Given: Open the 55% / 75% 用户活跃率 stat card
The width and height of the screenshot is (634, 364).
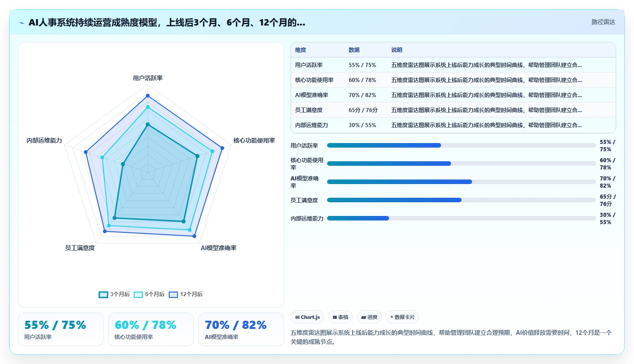Looking at the screenshot, I should click(x=61, y=329).
